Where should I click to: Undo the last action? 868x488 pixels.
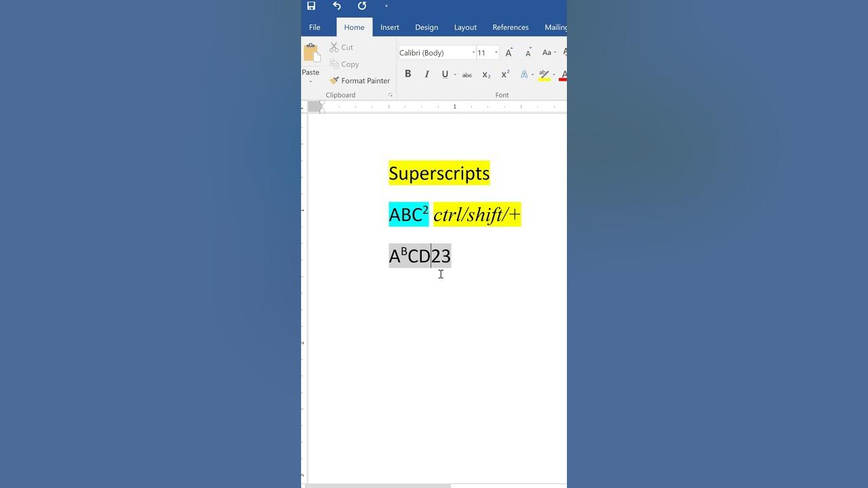(337, 6)
